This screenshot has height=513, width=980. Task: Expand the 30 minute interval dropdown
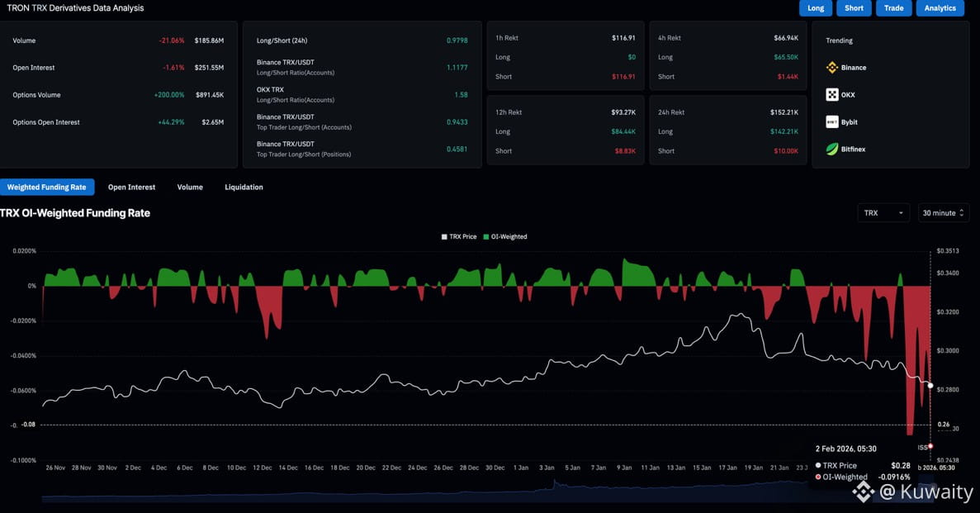click(x=943, y=213)
